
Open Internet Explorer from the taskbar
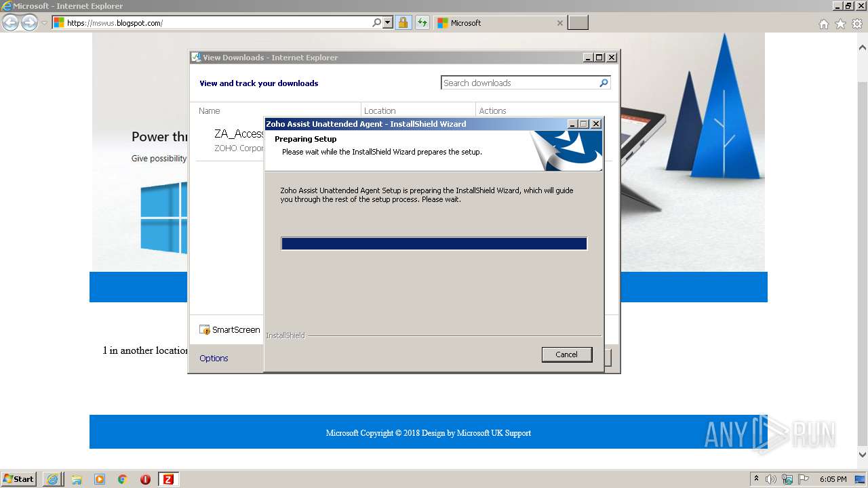click(53, 479)
